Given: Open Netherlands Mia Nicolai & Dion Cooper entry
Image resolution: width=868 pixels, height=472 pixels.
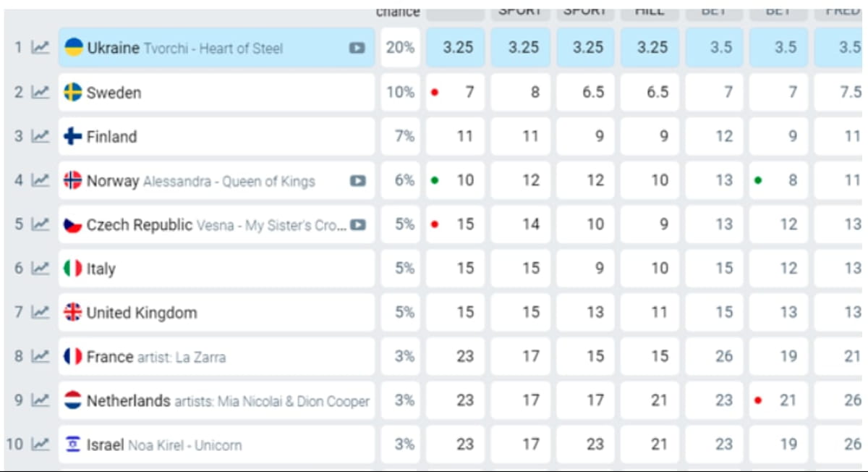Looking at the screenshot, I should coord(227,401).
